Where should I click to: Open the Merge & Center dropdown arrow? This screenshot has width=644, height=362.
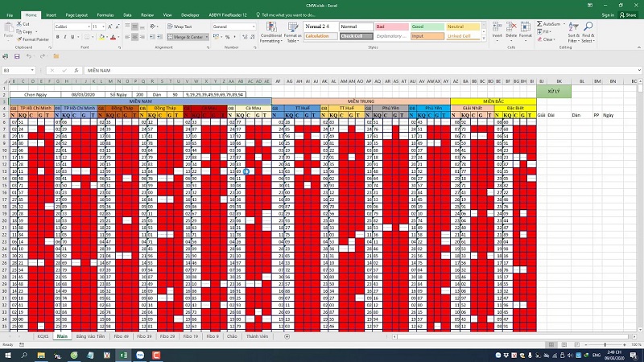[x=207, y=37]
